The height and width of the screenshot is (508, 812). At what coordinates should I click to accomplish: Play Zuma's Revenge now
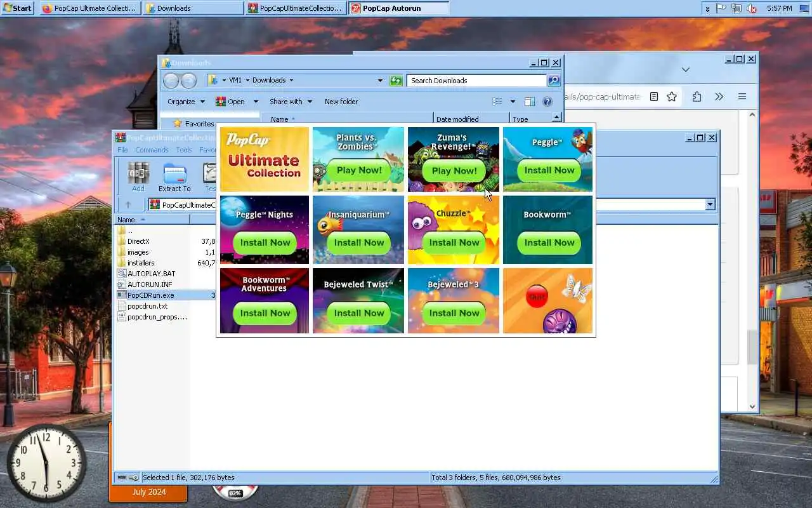click(x=454, y=171)
